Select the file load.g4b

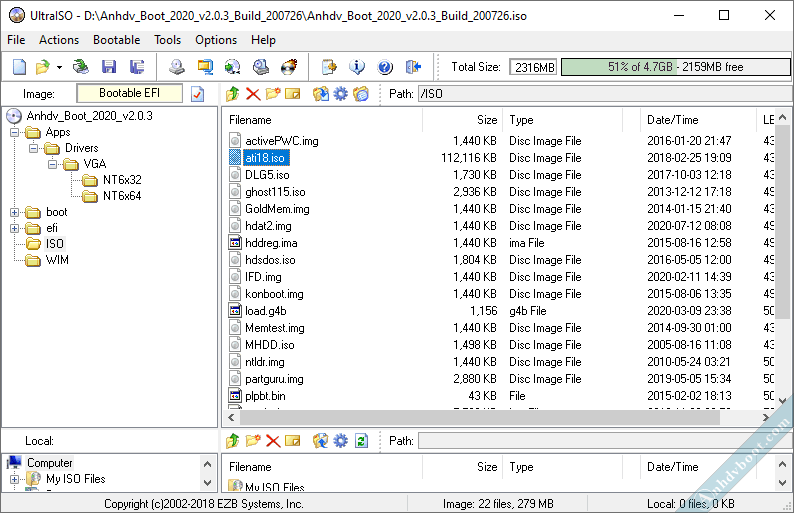click(266, 311)
